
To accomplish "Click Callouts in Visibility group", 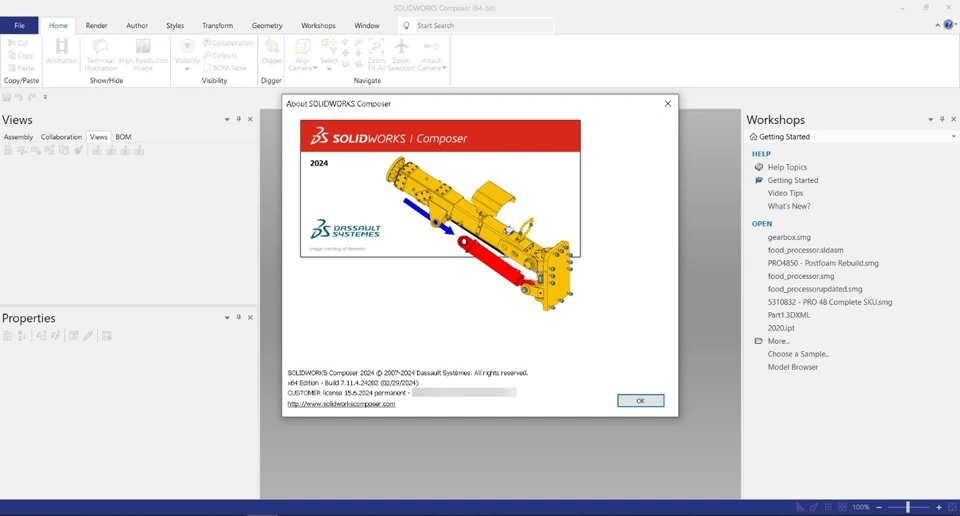I will click(x=220, y=55).
